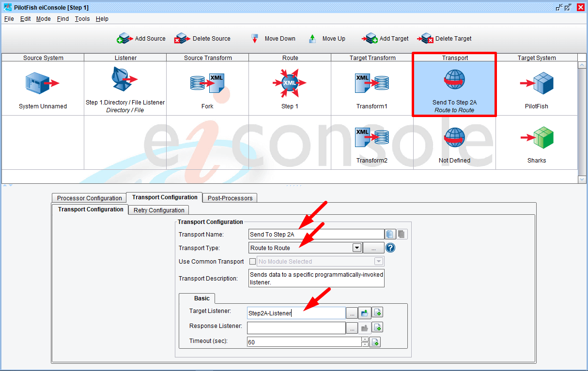This screenshot has width=588, height=371.
Task: Click add icon beside Target Listener field
Action: pyautogui.click(x=377, y=313)
